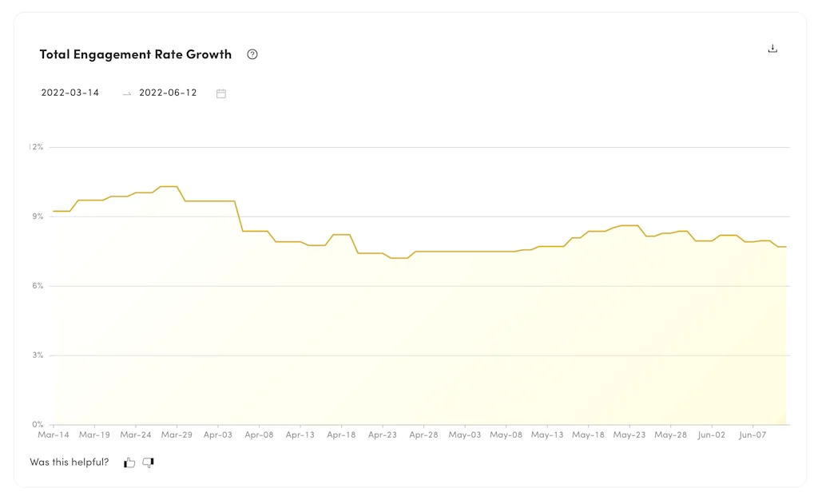This screenshot has height=504, width=818.
Task: Click the 9% y-axis label
Action: [x=38, y=216]
